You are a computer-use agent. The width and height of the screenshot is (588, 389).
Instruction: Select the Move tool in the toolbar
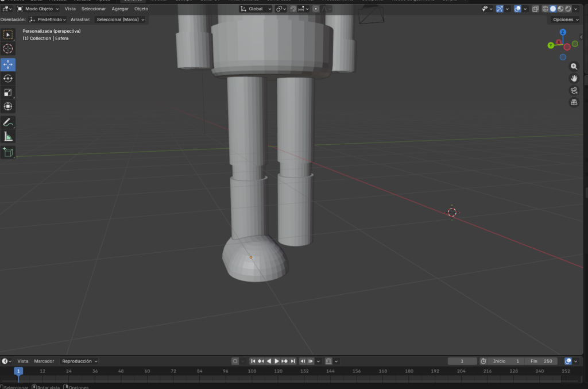(x=7, y=64)
